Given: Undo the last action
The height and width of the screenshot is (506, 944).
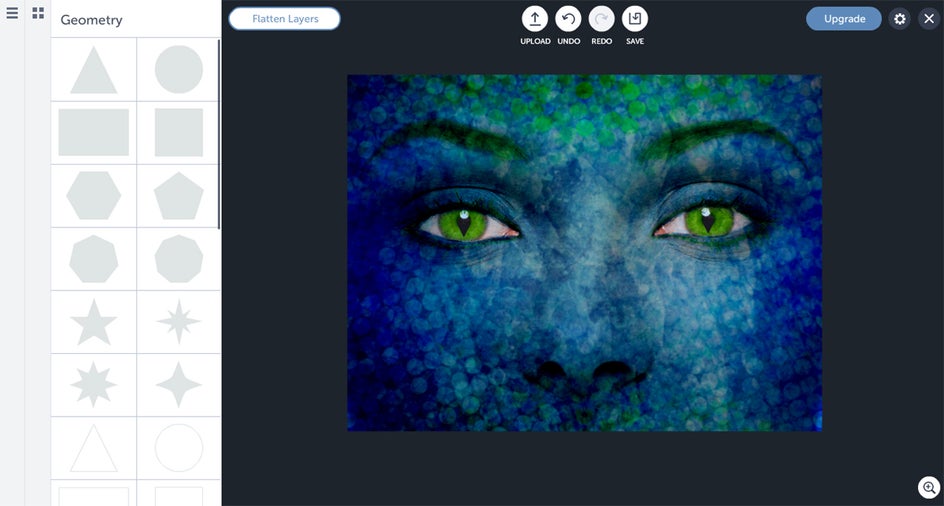Looking at the screenshot, I should (x=568, y=19).
